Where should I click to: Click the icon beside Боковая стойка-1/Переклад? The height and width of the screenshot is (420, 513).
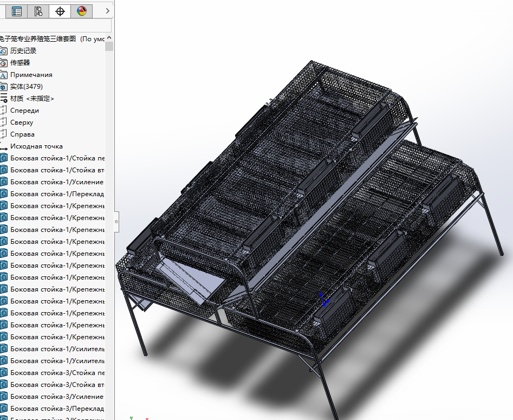tap(3, 194)
